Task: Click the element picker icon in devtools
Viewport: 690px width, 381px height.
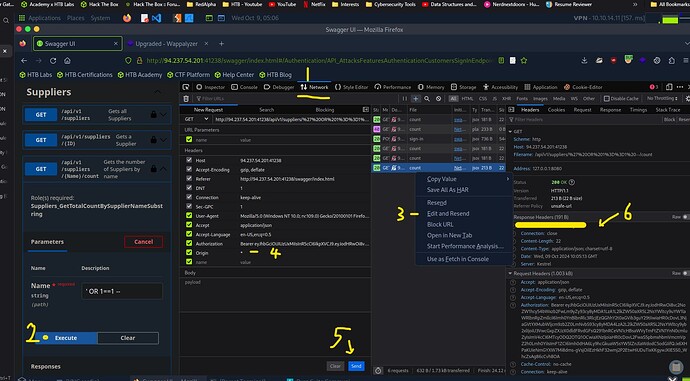Action: [186, 87]
